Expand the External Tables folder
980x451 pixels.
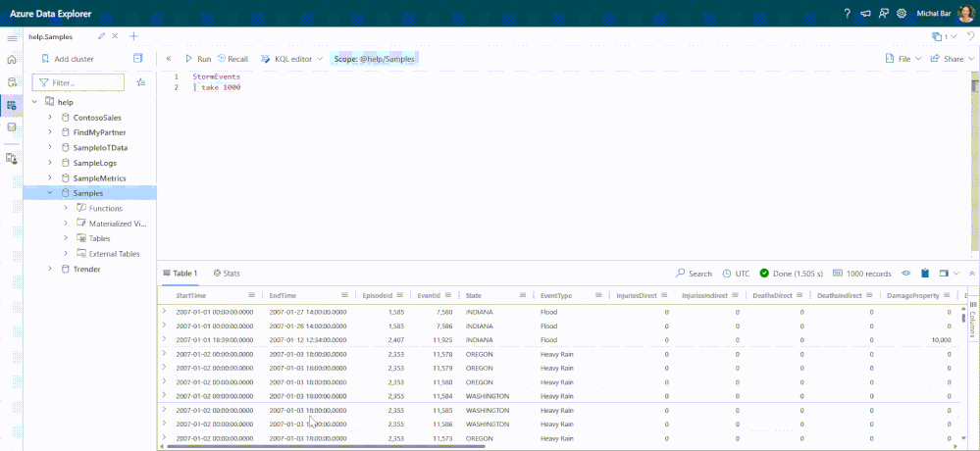pyautogui.click(x=66, y=254)
